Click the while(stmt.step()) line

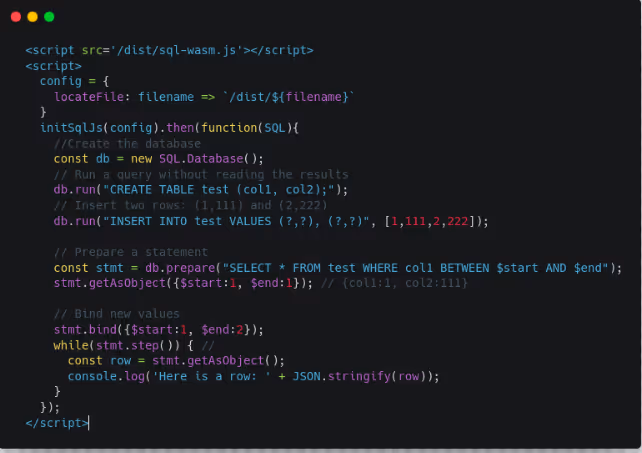[x=134, y=345]
